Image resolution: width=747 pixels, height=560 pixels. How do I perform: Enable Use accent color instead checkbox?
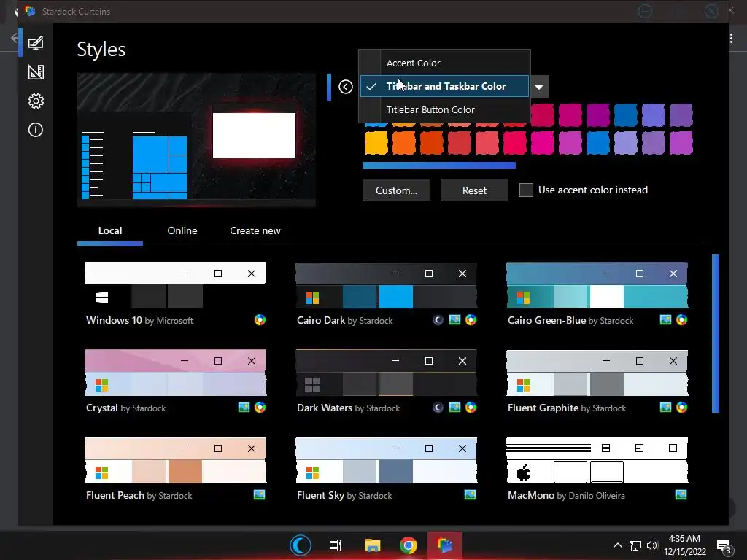click(526, 190)
